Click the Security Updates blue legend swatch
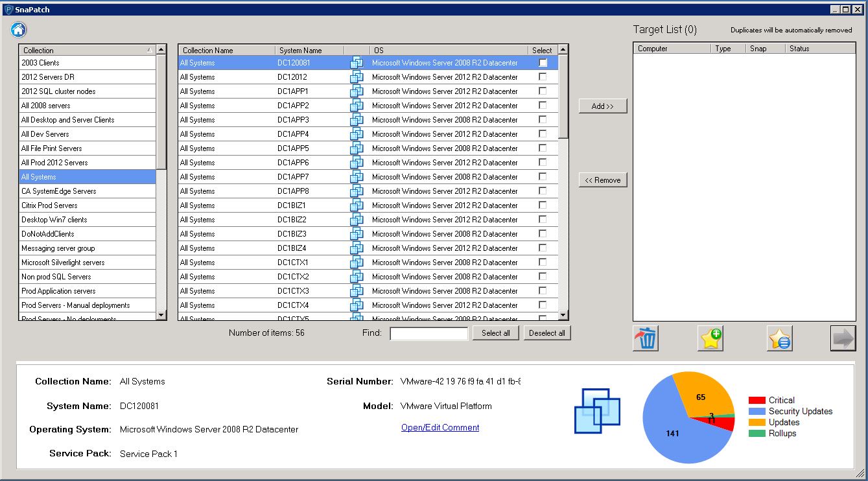868x481 pixels. click(757, 412)
